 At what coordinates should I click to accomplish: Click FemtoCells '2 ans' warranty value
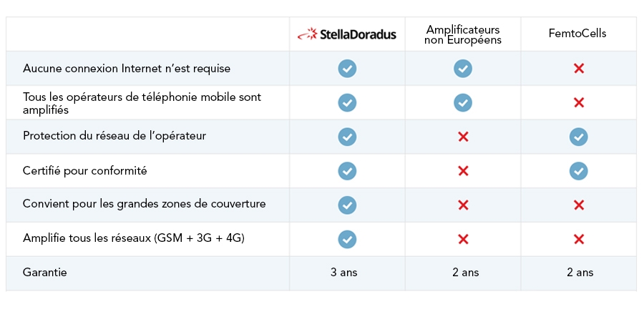[x=579, y=273]
